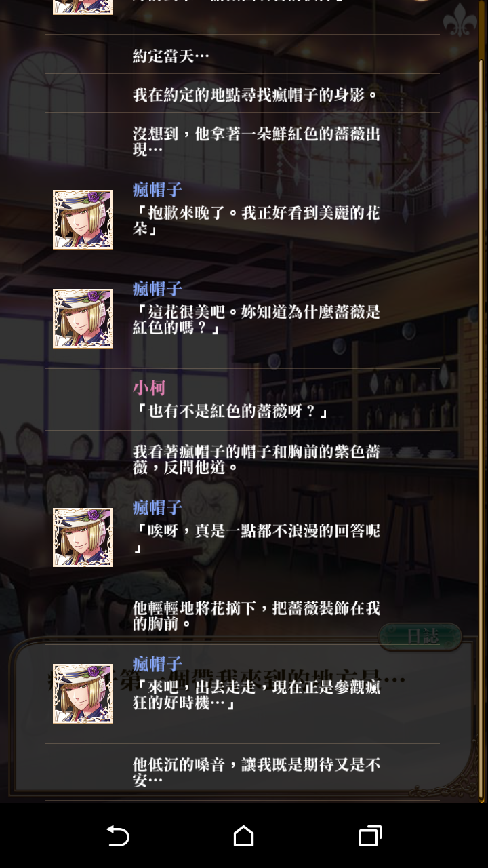The width and height of the screenshot is (488, 868).
Task: Click the 瘋帽子 name above 「抱歉來晚了」
Action: [157, 190]
